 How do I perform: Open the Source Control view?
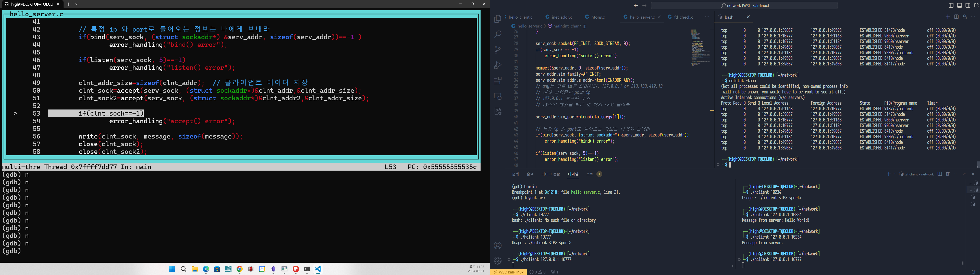[x=498, y=50]
